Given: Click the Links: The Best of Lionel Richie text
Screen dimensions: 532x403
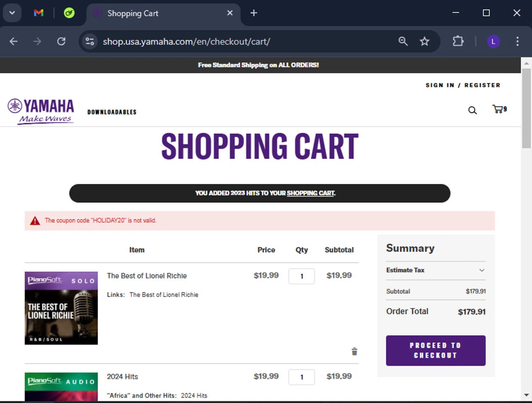Looking at the screenshot, I should [x=153, y=295].
